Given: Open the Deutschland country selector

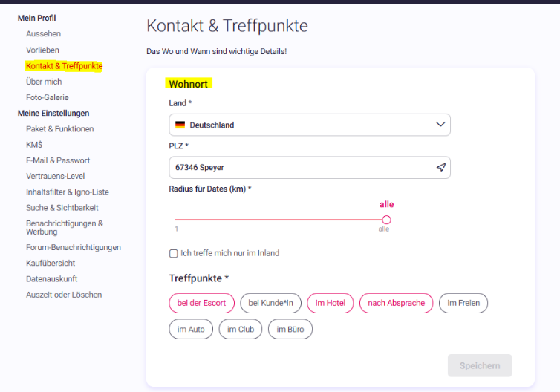Looking at the screenshot, I should (x=310, y=125).
